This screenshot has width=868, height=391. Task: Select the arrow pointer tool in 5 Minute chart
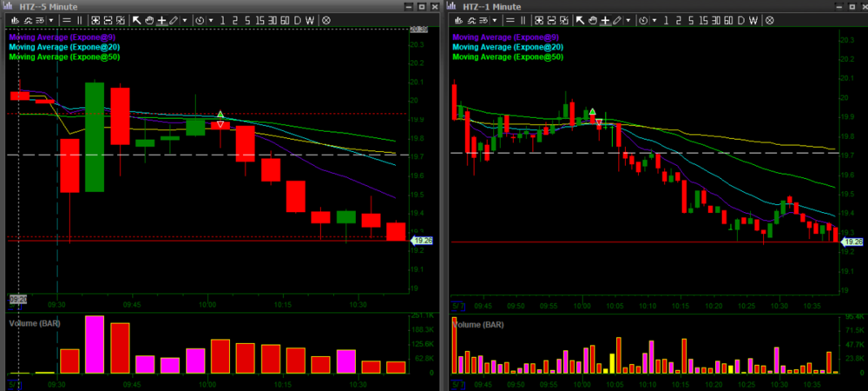136,19
